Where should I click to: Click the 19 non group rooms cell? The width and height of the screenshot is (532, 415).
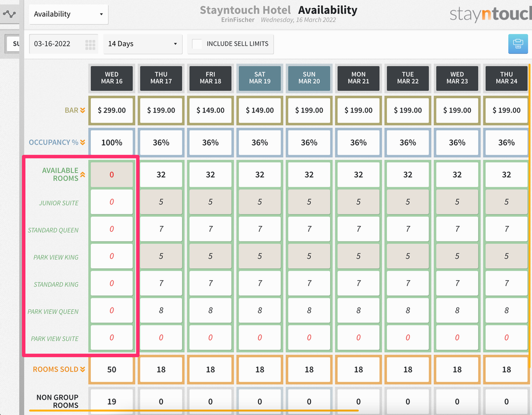(112, 402)
